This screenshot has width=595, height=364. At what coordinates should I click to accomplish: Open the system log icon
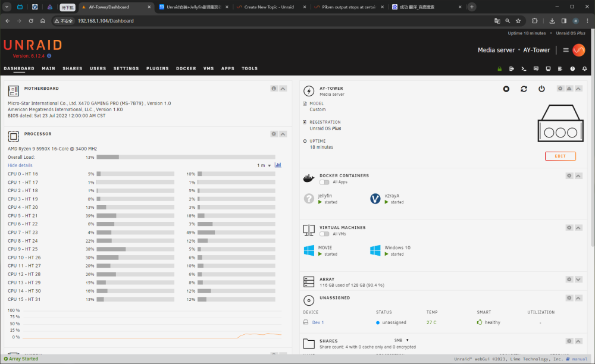560,68
